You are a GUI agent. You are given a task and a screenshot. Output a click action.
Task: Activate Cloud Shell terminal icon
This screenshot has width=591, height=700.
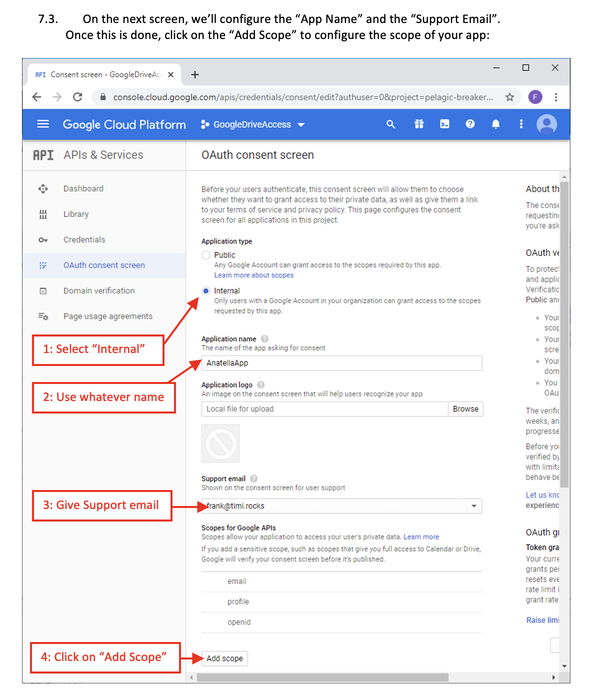[x=444, y=124]
